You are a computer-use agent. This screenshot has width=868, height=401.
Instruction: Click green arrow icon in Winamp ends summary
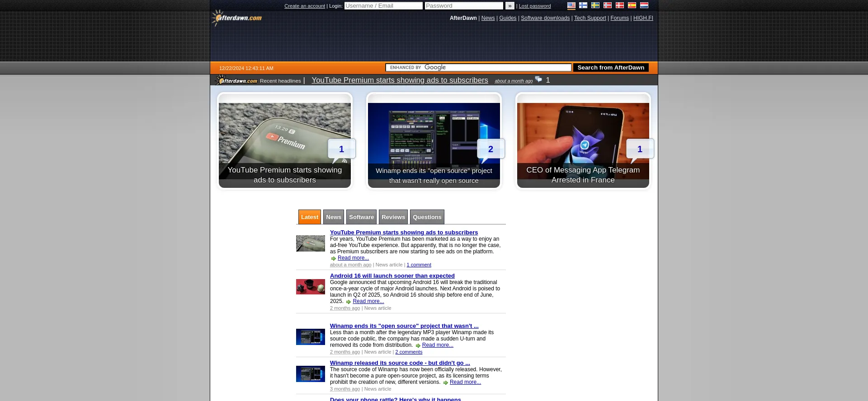(418, 345)
